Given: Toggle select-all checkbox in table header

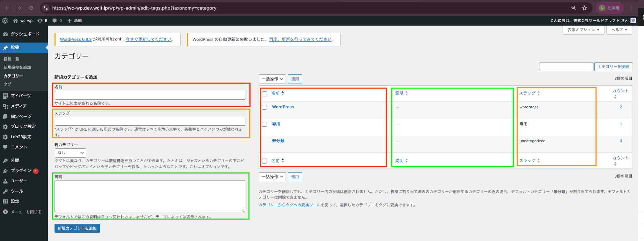Looking at the screenshot, I should (265, 94).
